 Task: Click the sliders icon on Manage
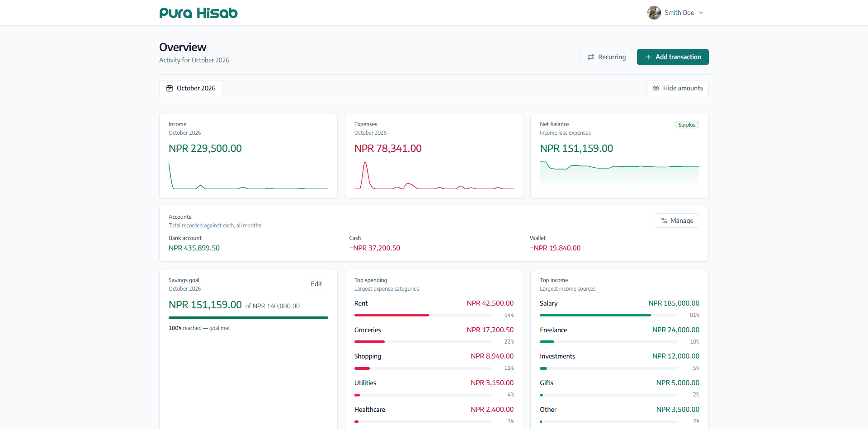[664, 221]
